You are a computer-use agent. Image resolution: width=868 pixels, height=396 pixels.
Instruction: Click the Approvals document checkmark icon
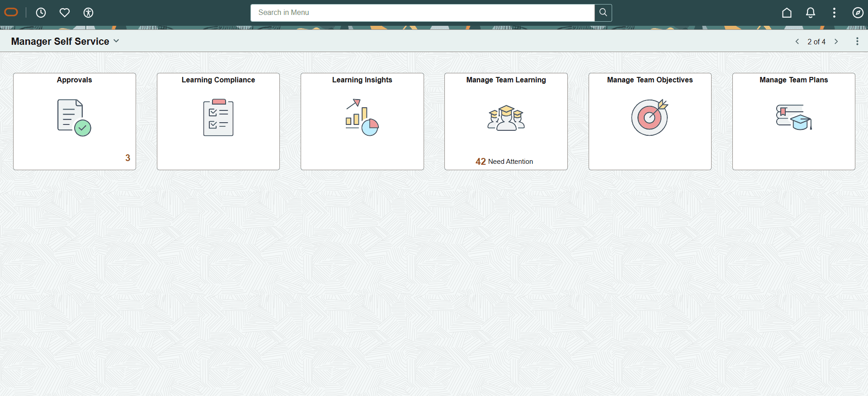(74, 118)
